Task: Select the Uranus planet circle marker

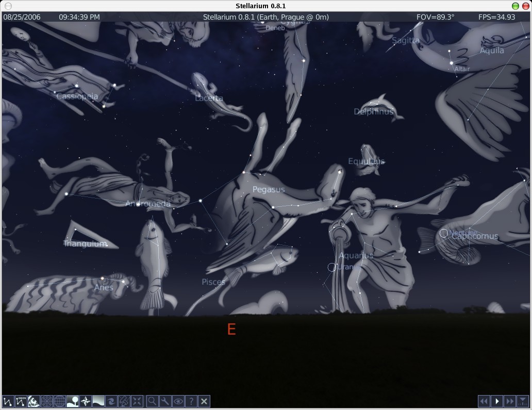Action: click(332, 268)
